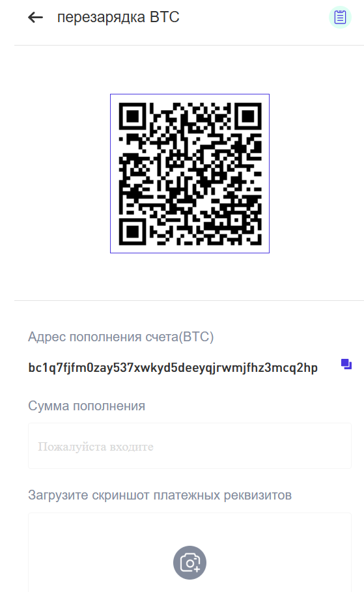Click the QR code's top-right finder square

click(x=248, y=116)
